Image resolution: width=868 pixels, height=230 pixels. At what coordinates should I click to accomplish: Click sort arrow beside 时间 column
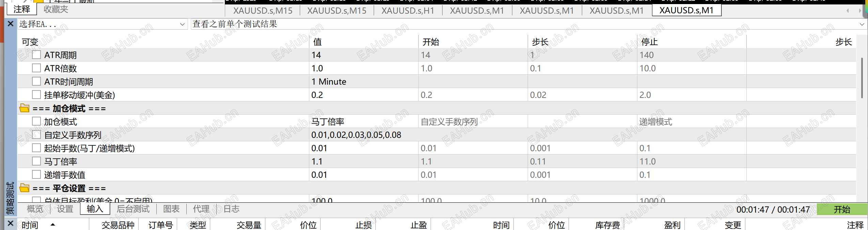click(53, 225)
